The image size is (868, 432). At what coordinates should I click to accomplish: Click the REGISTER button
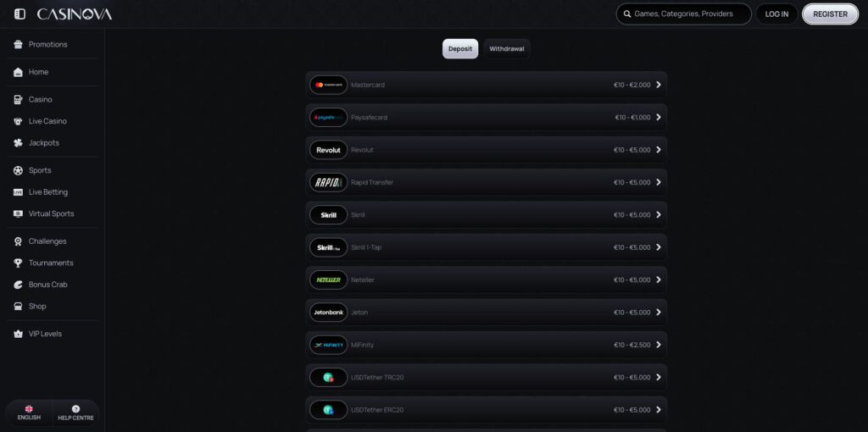[831, 14]
